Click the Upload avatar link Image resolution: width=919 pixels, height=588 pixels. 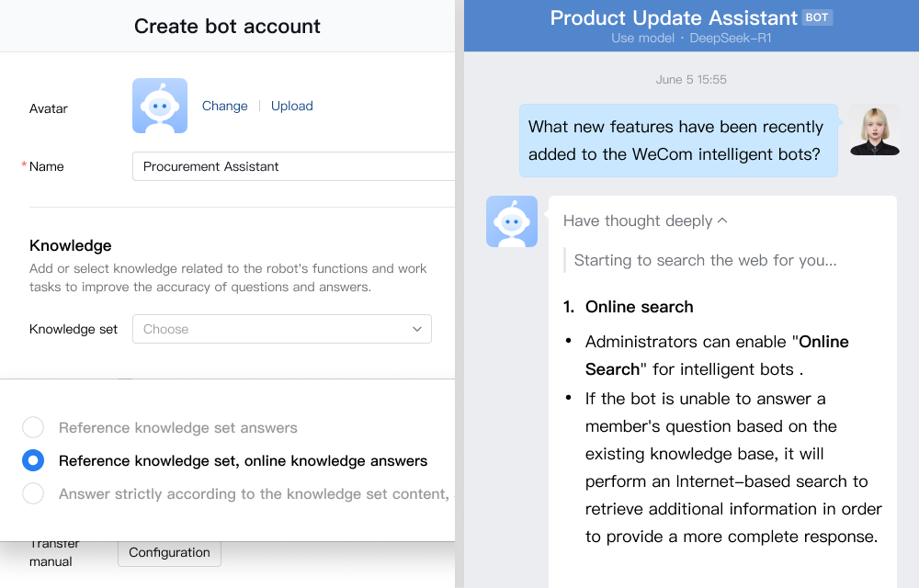(x=291, y=106)
